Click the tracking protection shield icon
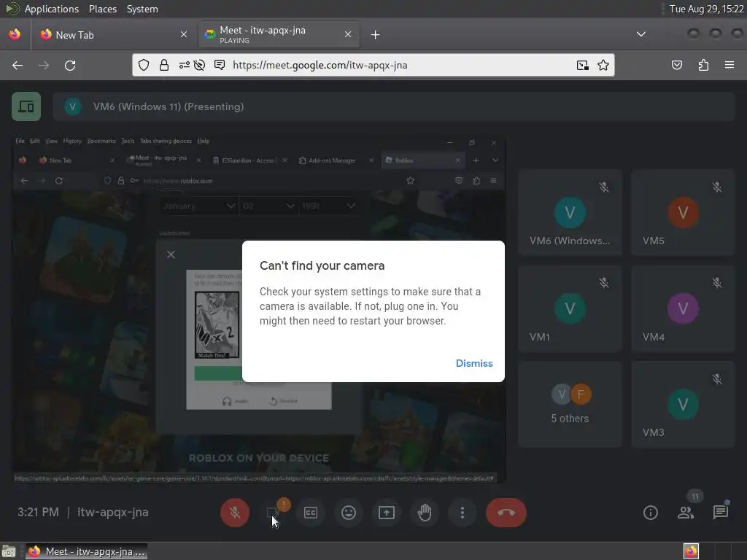The height and width of the screenshot is (560, 747). coord(144,65)
